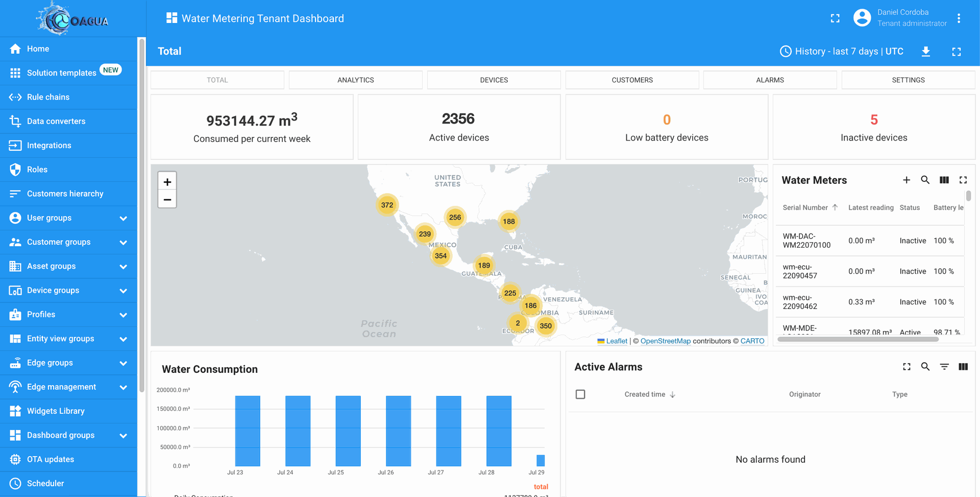Expand the Device groups chevron
The image size is (980, 497).
click(123, 291)
